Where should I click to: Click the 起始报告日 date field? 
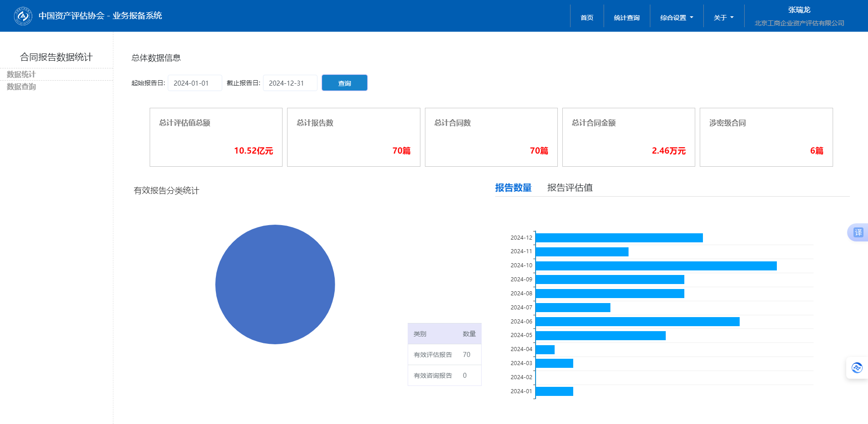[x=195, y=83]
